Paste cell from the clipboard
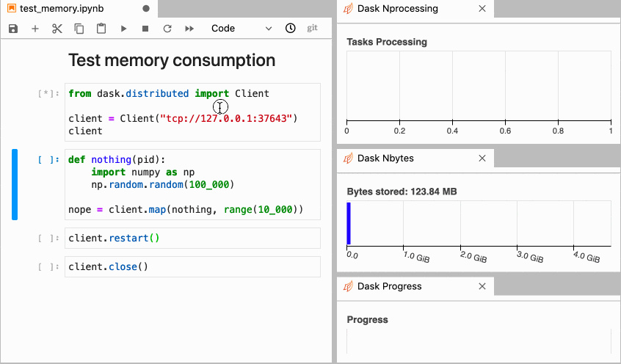This screenshot has width=621, height=364. pos(101,29)
